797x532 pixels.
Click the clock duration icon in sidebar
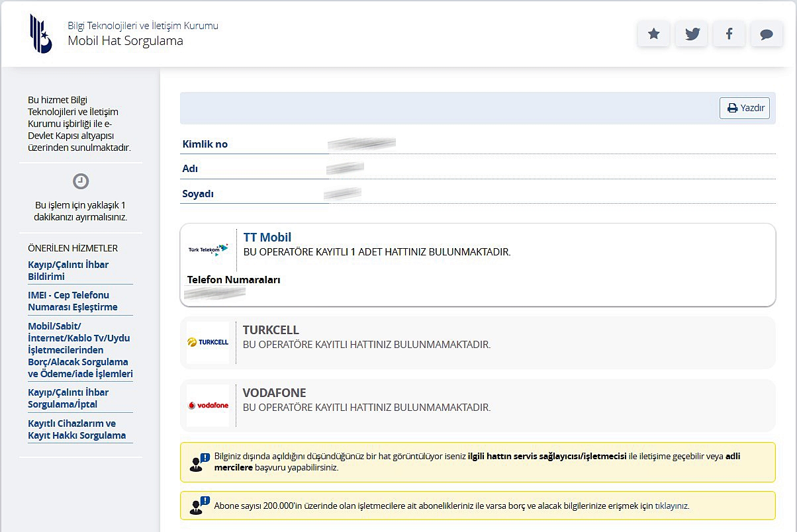click(80, 181)
